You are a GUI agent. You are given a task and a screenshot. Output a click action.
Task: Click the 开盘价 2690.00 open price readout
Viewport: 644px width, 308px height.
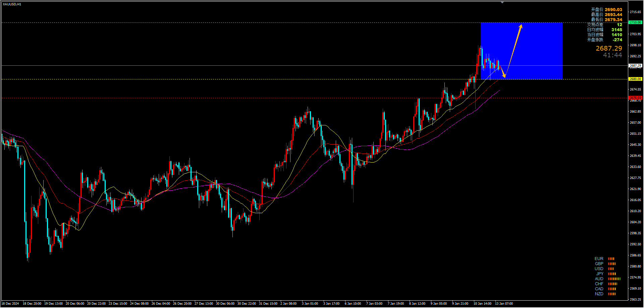pyautogui.click(x=606, y=10)
